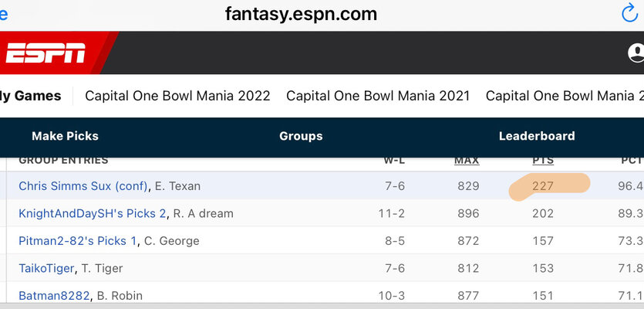Switch to the Groups tab
This screenshot has height=309, width=644.
[301, 136]
